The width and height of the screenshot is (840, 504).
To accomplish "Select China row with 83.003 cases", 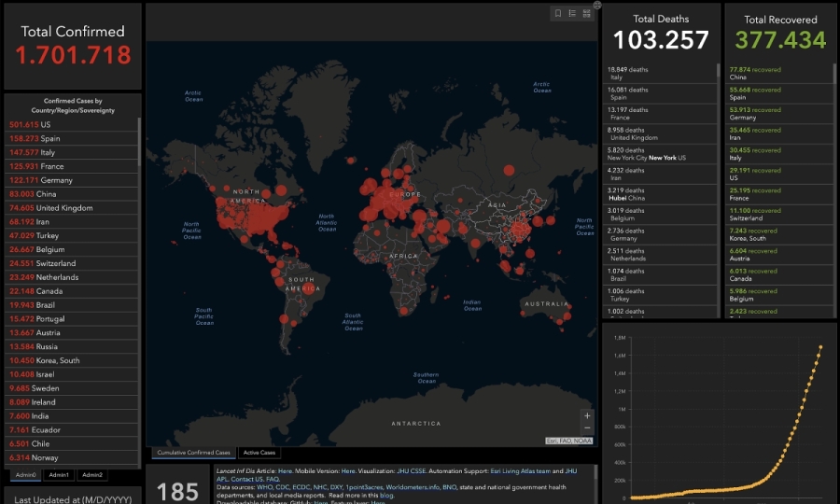I will pyautogui.click(x=71, y=194).
